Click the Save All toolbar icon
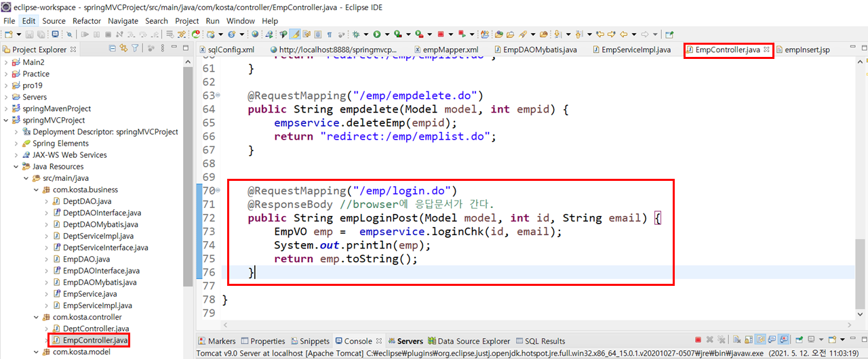Image resolution: width=868 pixels, height=359 pixels. tap(41, 34)
